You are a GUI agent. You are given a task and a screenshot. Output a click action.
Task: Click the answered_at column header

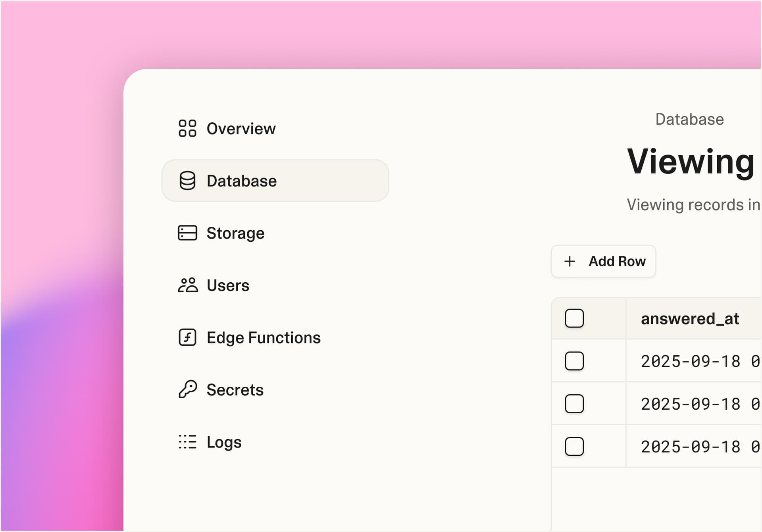[x=690, y=319]
